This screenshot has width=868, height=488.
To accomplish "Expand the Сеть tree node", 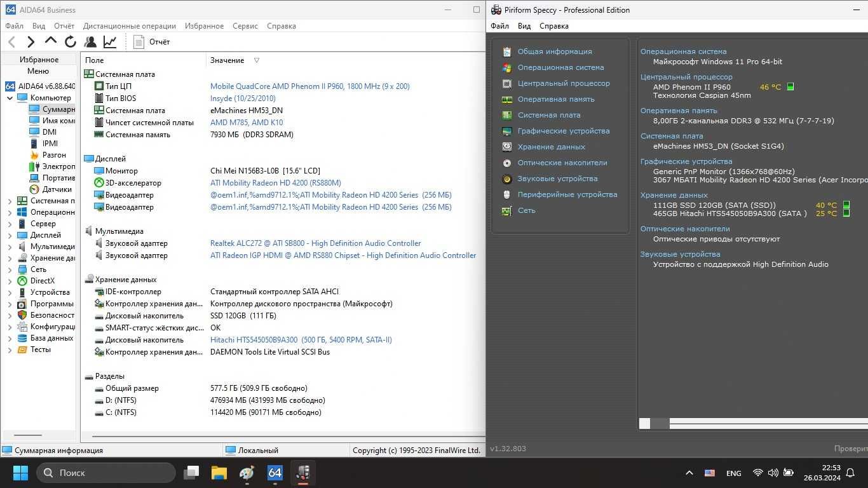I will [x=10, y=269].
